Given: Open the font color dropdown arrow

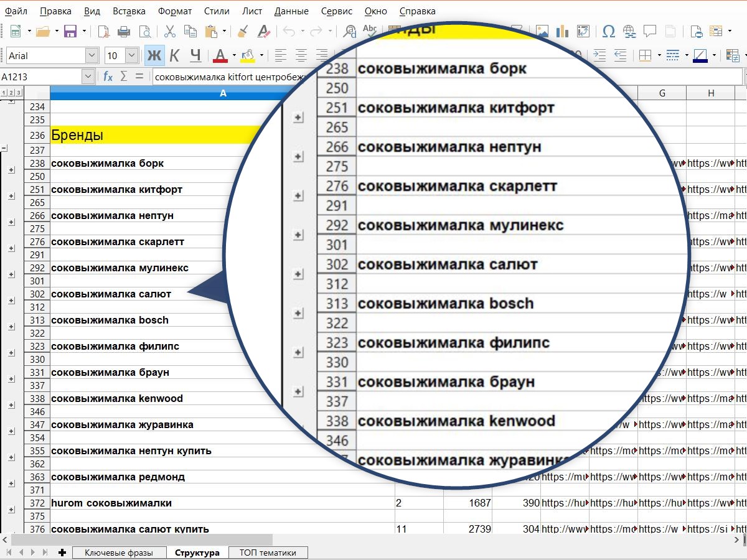Looking at the screenshot, I should pyautogui.click(x=234, y=55).
